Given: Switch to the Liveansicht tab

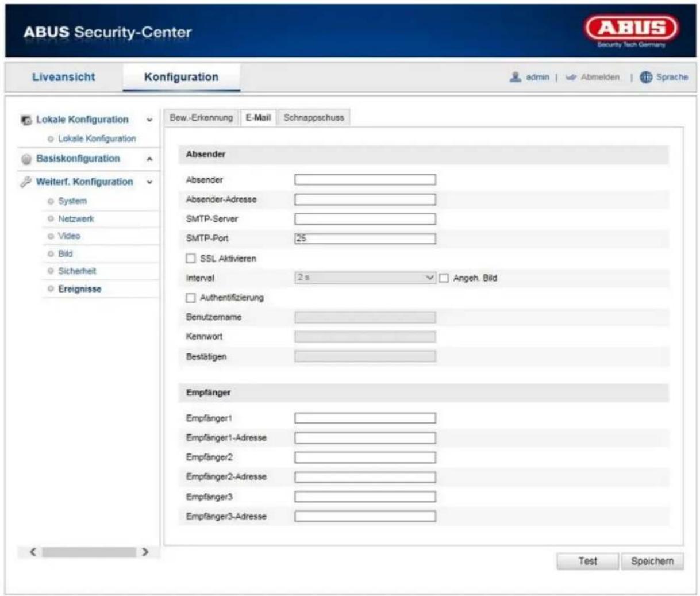Looking at the screenshot, I should coord(64,77).
